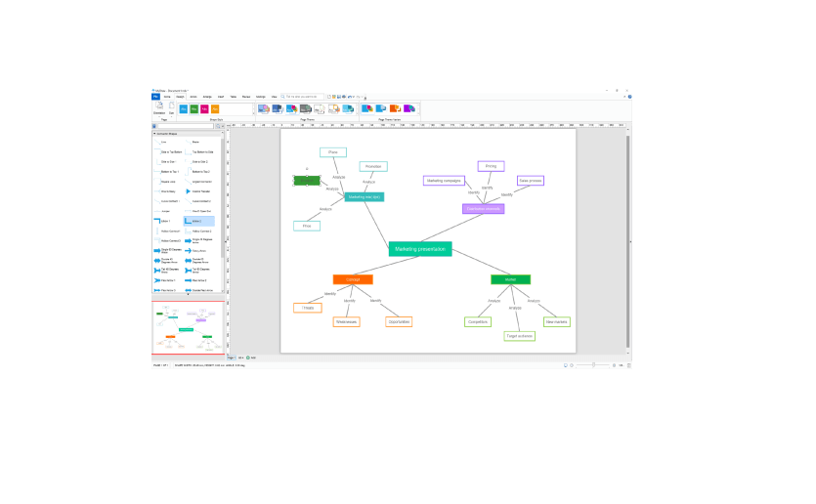The image size is (816, 504).
Task: Select the Distribution channels purple node
Action: click(x=484, y=209)
